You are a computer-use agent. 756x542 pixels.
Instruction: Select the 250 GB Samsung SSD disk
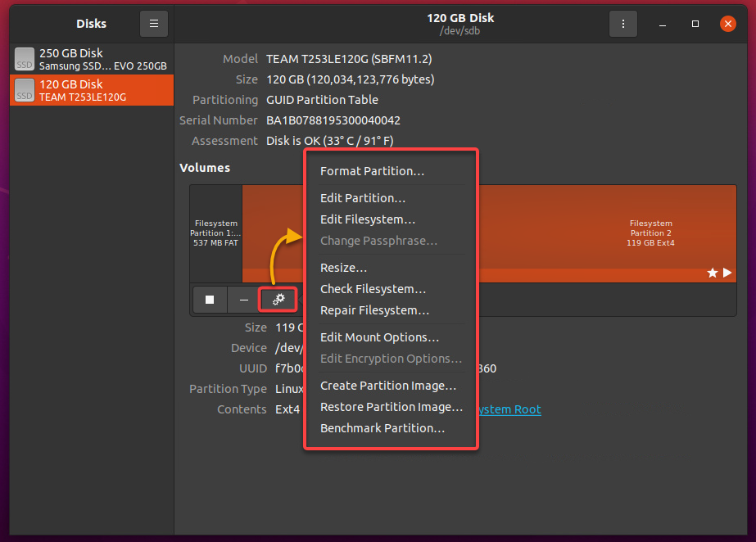click(92, 59)
